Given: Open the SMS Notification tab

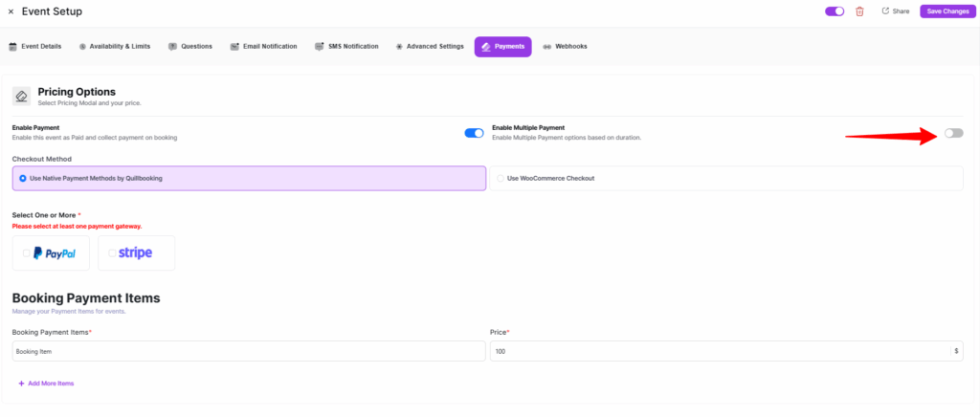Looking at the screenshot, I should pyautogui.click(x=346, y=46).
